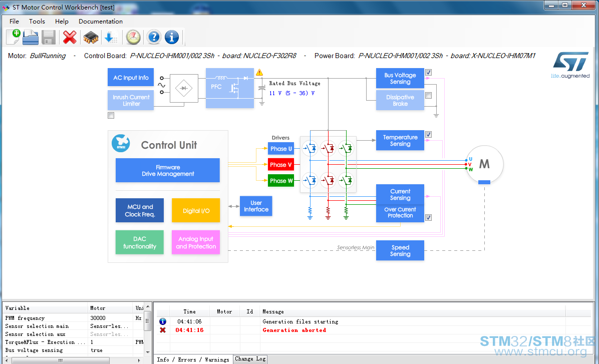The height and width of the screenshot is (364, 599).
Task: Select the Generation files starting message
Action: (301, 322)
